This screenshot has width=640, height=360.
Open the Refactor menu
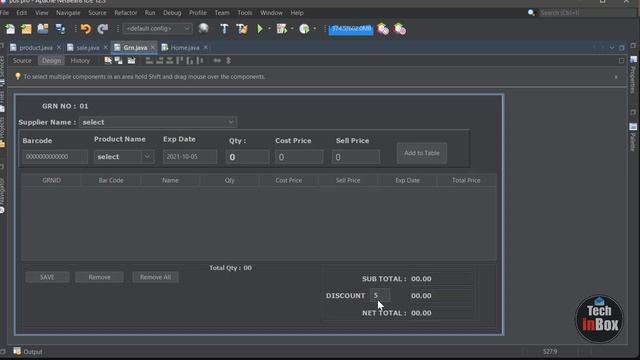(x=126, y=13)
